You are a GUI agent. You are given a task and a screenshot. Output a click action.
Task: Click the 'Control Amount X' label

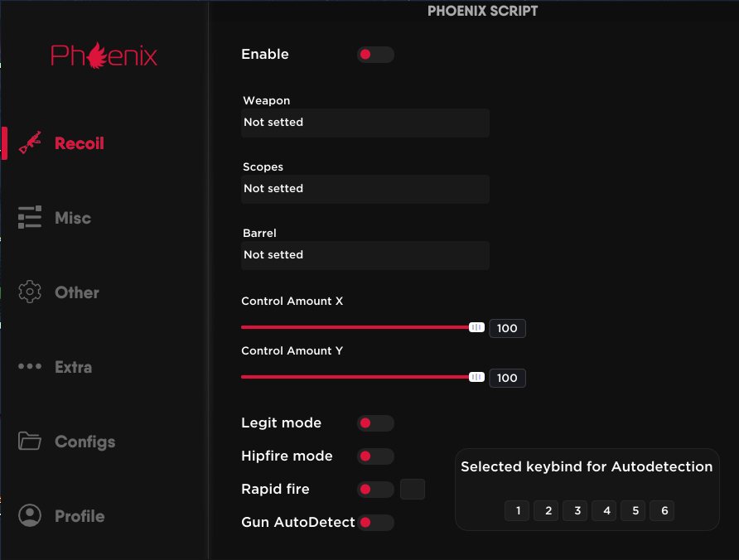[x=292, y=301]
